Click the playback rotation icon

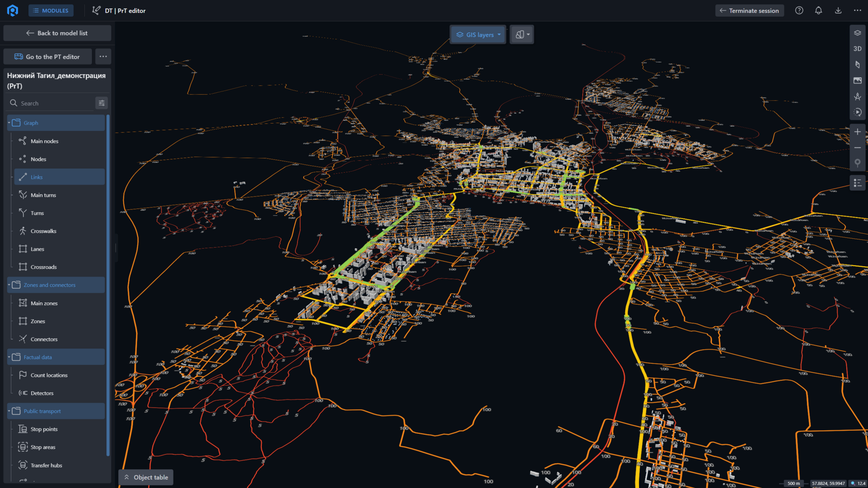coord(858,112)
